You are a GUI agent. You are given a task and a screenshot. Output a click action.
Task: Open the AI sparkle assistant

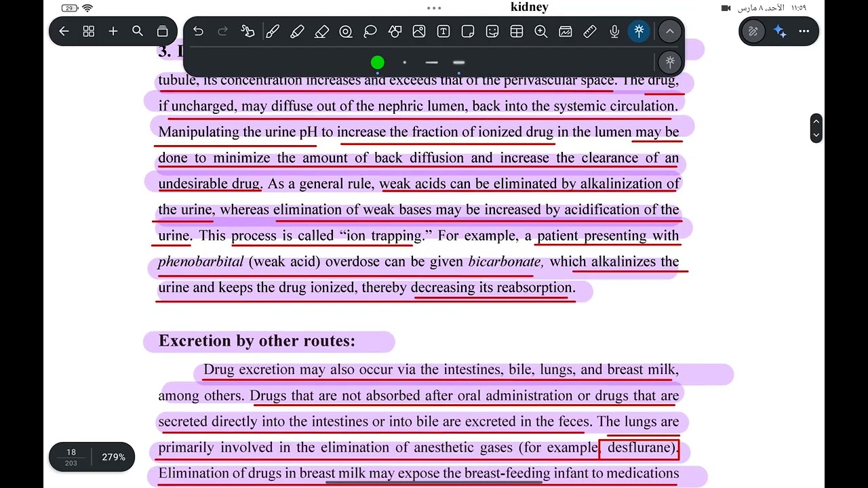780,31
